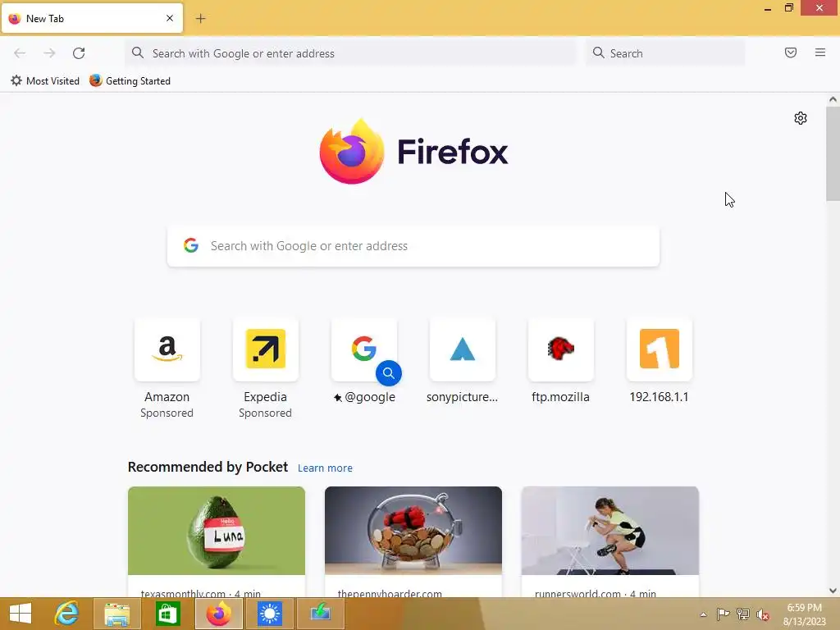Open the texasmonthly.com avocado story thumbnail

217,531
